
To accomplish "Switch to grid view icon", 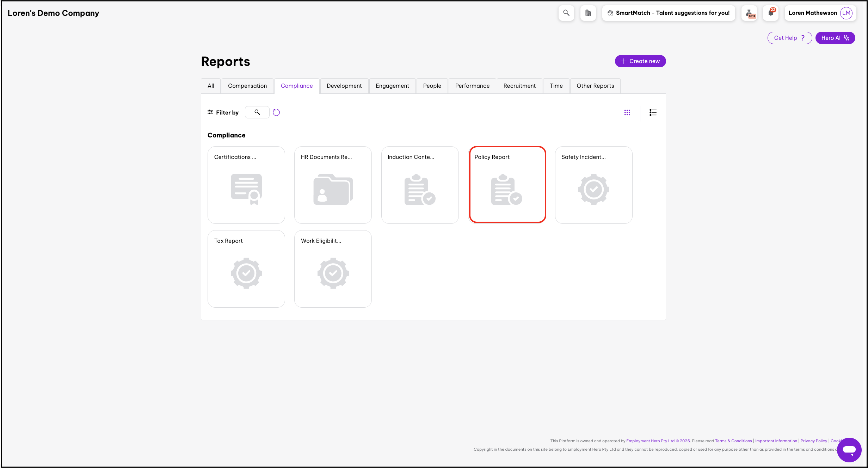I will 627,112.
